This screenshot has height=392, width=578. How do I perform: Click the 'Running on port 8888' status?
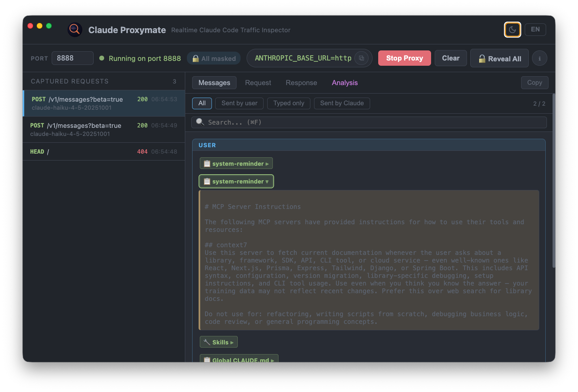point(144,58)
